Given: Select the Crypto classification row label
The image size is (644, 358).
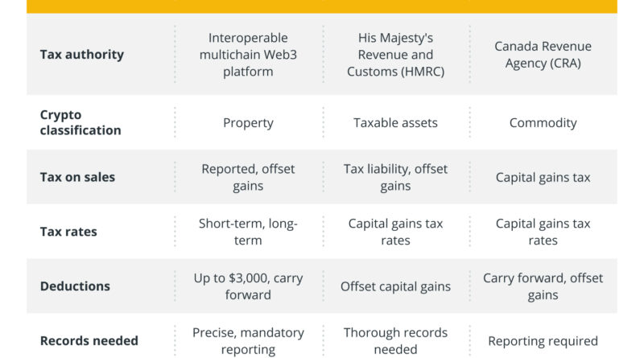Looking at the screenshot, I should tap(80, 122).
